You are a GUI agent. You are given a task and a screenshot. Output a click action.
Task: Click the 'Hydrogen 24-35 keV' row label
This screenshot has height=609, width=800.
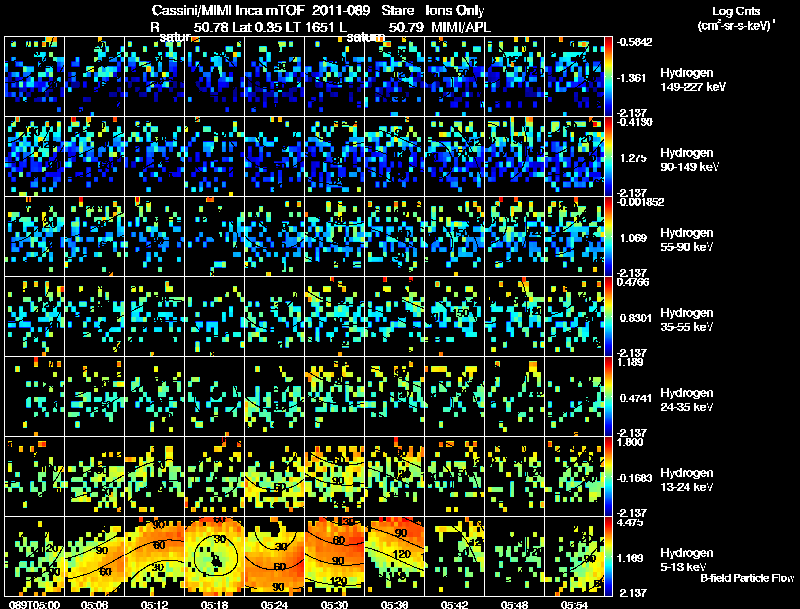pos(687,400)
